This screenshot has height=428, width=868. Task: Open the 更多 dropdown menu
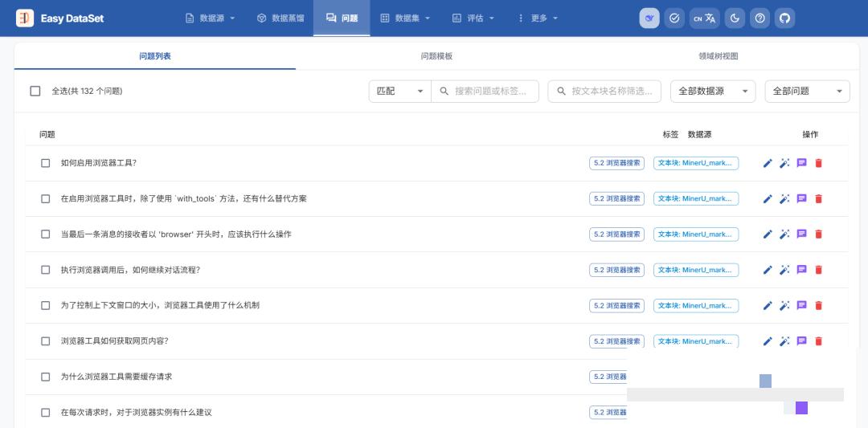(x=538, y=18)
